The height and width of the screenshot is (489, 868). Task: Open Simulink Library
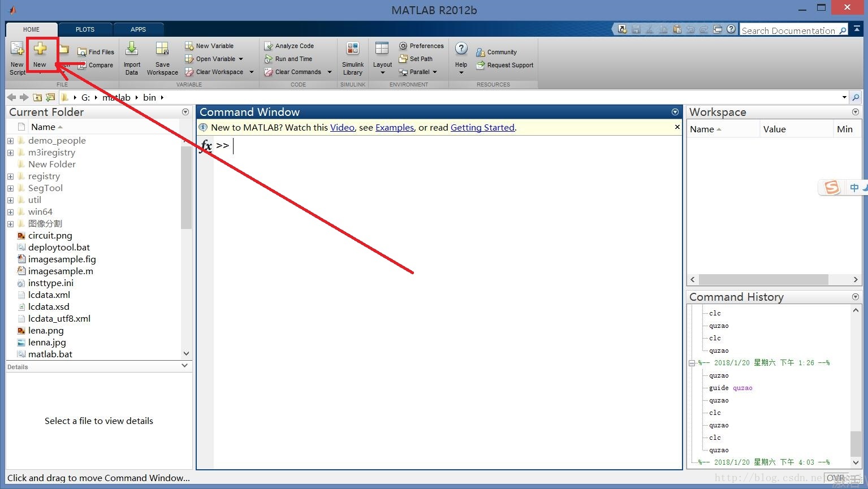click(352, 58)
